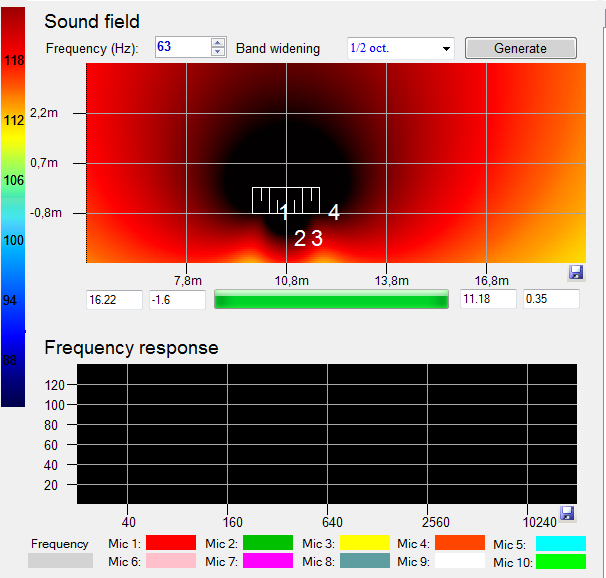Click the Frequency (Hz) input field
The width and height of the screenshot is (606, 578).
181,48
